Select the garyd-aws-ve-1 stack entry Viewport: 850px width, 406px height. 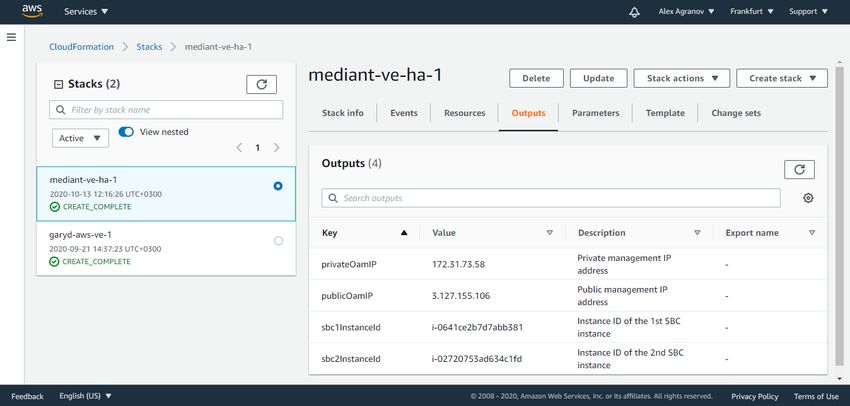pyautogui.click(x=166, y=248)
